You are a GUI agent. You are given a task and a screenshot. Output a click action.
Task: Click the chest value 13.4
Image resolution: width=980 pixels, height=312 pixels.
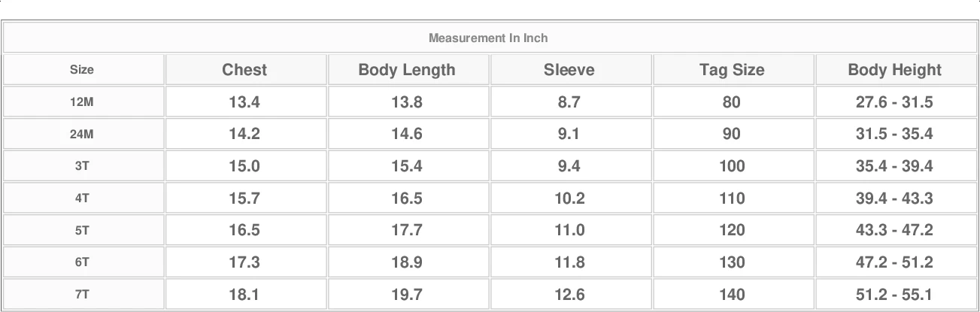[x=244, y=102]
